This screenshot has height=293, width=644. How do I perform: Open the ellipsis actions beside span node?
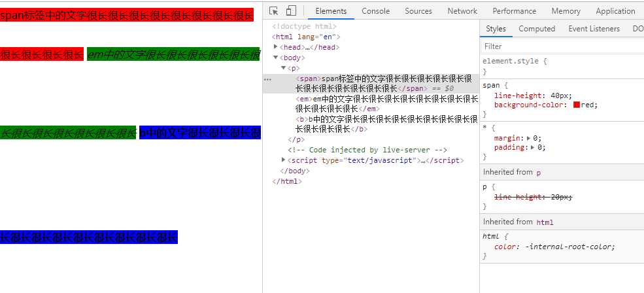(x=267, y=79)
